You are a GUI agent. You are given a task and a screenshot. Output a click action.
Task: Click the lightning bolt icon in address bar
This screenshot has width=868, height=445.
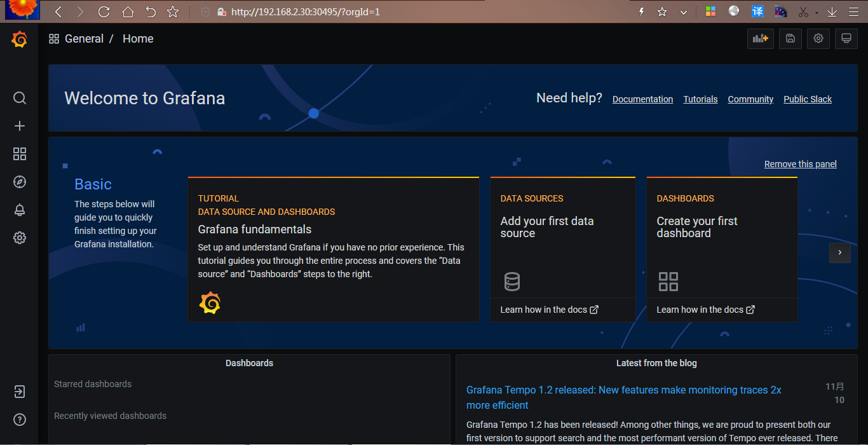point(642,11)
